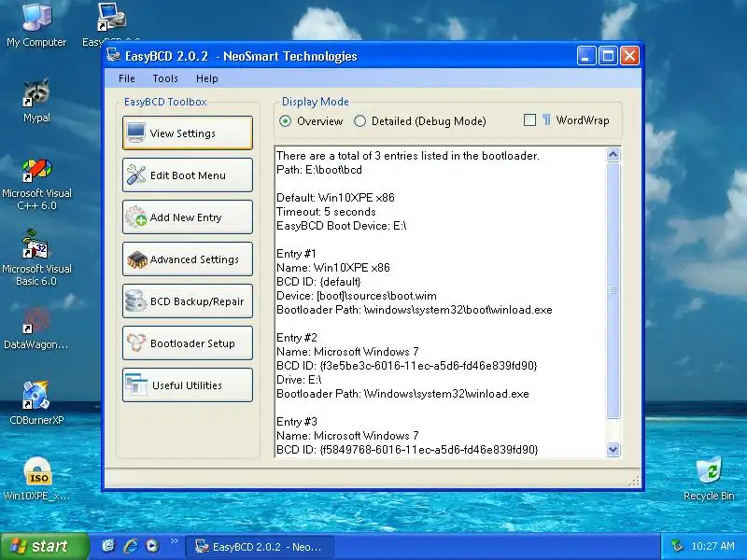Click the 'Entry #3' heading text
The height and width of the screenshot is (560, 747).
click(x=297, y=422)
